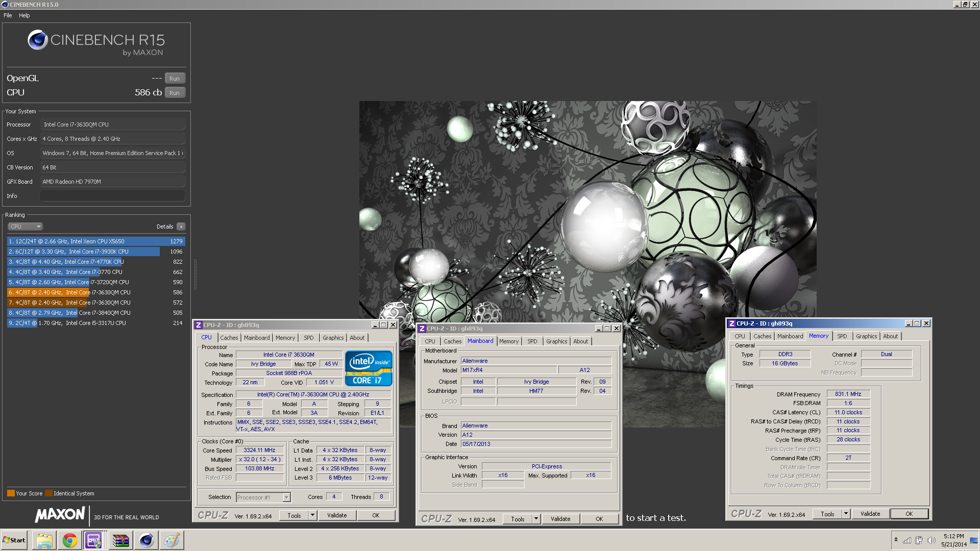Click the Intel Core i7 logo
980x551 pixels.
point(369,368)
